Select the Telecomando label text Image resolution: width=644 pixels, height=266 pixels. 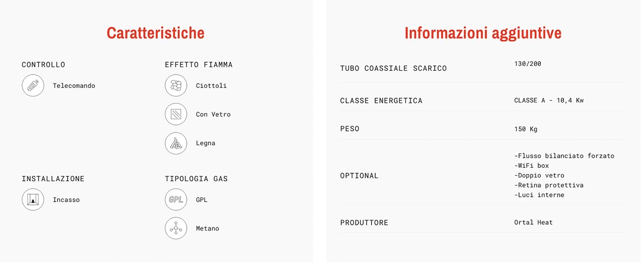click(74, 86)
